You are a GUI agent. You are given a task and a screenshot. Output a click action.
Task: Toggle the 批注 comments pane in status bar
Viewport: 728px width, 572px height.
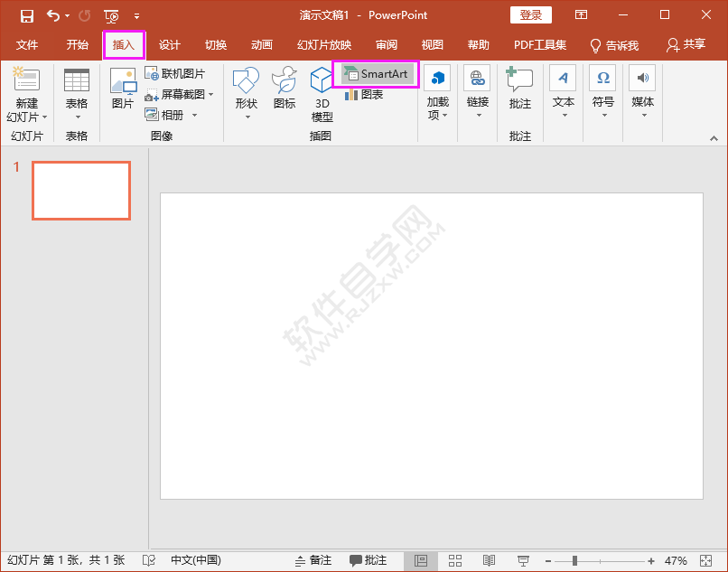pyautogui.click(x=368, y=560)
